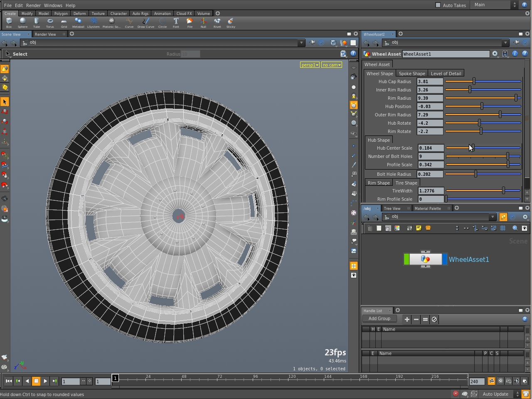Click the Add Group button
The height and width of the screenshot is (399, 532).
379,318
